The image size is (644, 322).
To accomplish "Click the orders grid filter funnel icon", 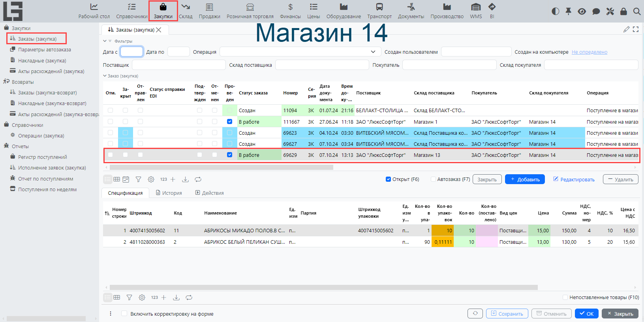I will 138,179.
